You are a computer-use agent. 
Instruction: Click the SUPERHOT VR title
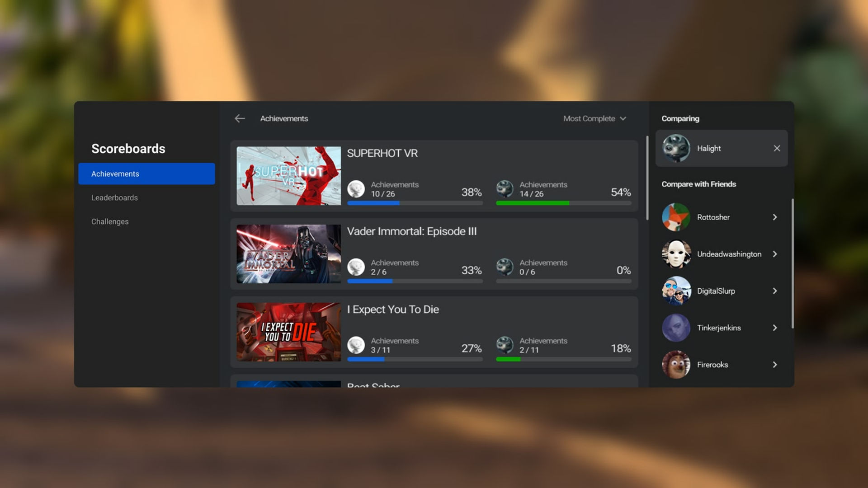pos(382,153)
